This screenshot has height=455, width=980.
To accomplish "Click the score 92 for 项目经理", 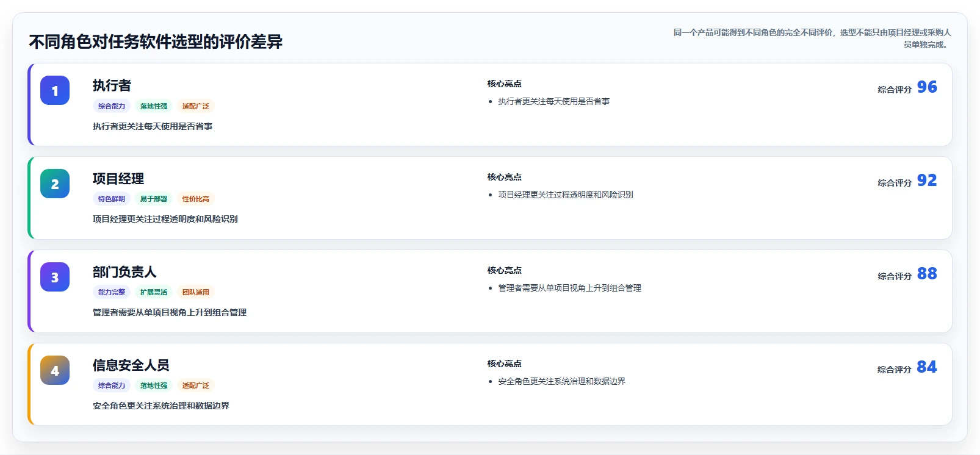I will tap(927, 181).
